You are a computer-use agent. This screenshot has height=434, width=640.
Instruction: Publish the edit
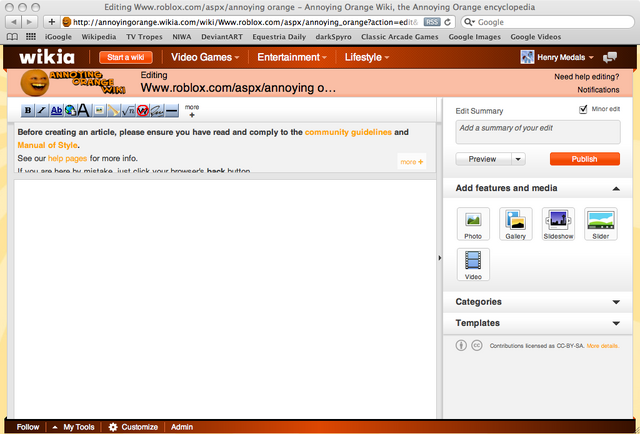[x=584, y=159]
